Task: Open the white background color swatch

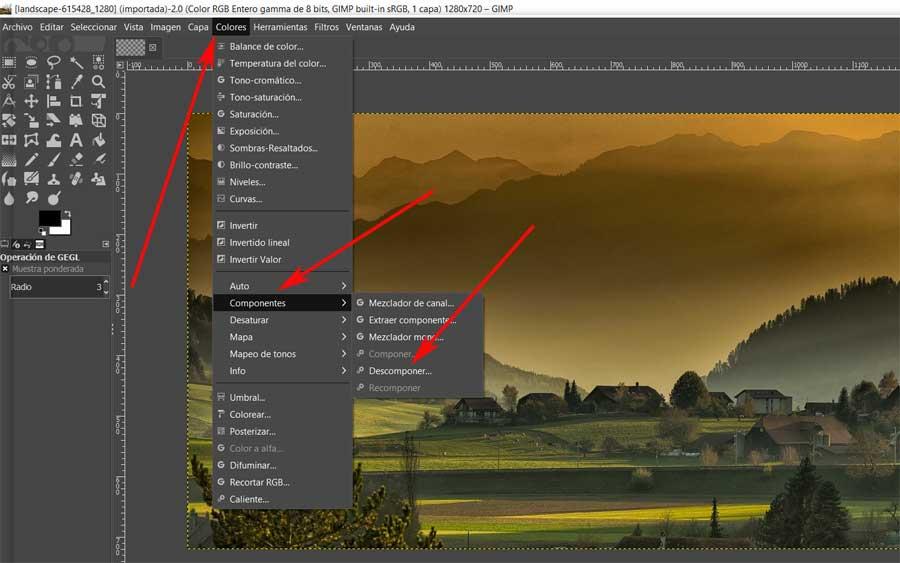Action: 64,228
